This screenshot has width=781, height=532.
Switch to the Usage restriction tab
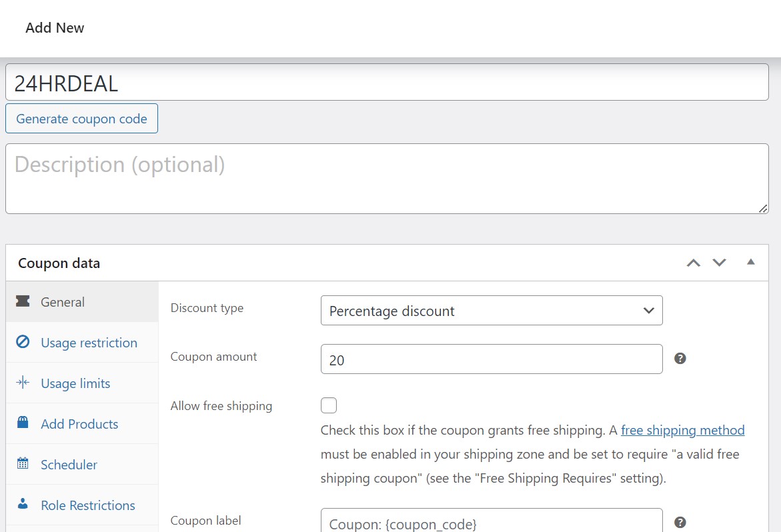coord(89,343)
